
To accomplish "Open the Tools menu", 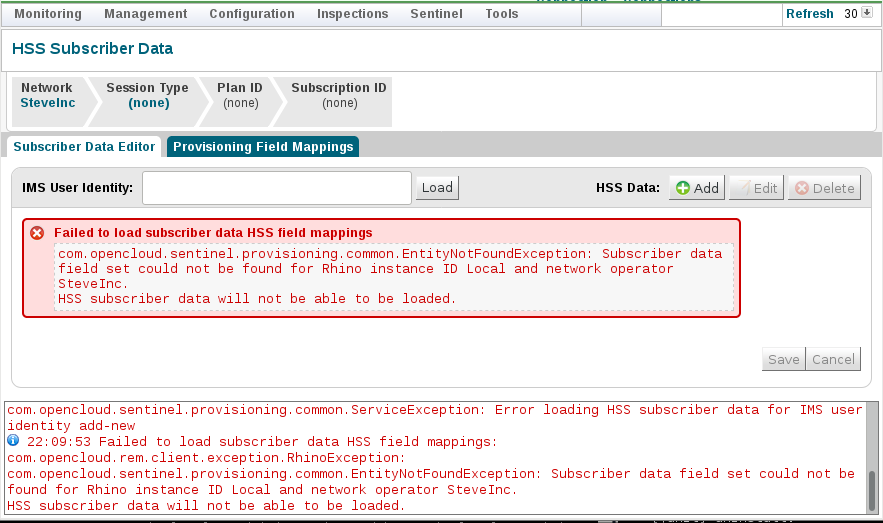I will click(x=502, y=14).
